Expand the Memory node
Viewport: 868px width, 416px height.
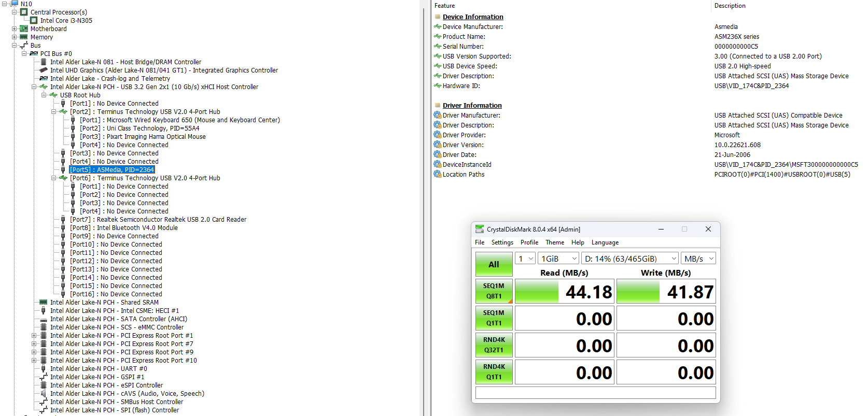(x=15, y=37)
